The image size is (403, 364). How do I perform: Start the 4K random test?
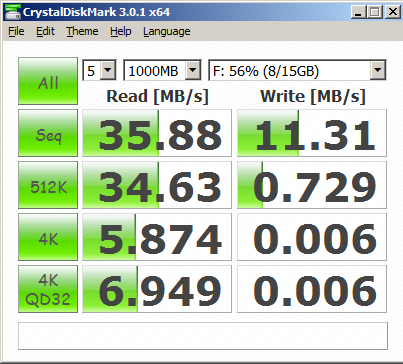pos(48,237)
